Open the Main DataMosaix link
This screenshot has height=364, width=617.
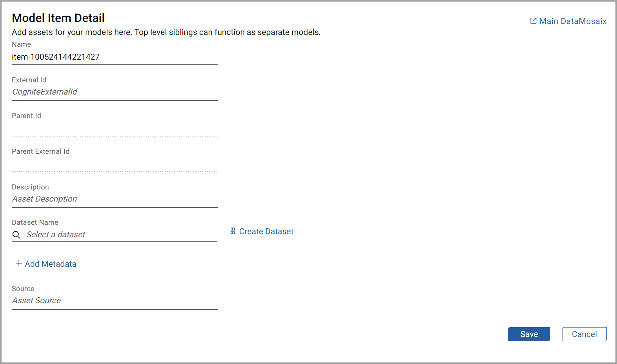[573, 21]
